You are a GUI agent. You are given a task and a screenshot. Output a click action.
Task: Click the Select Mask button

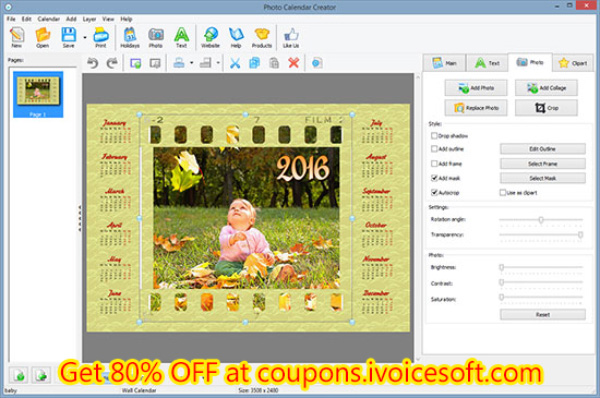click(543, 178)
